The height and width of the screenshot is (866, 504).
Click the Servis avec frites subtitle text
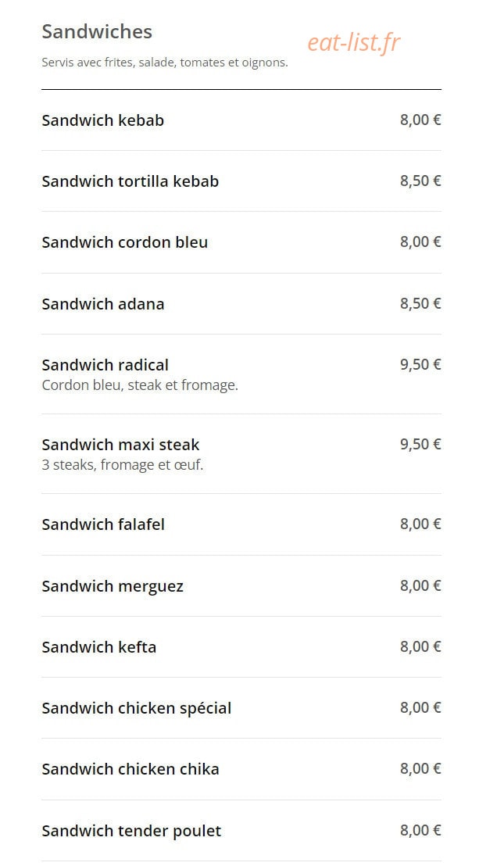[x=165, y=63]
